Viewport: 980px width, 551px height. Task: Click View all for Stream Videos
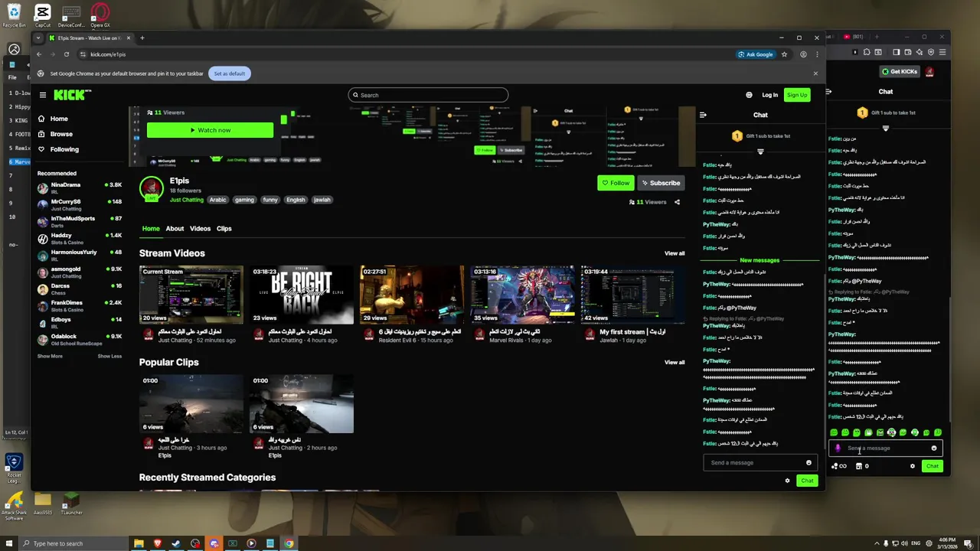pyautogui.click(x=675, y=253)
